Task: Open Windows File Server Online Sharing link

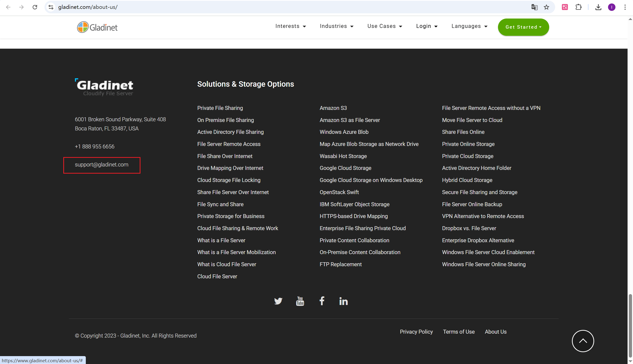Action: [484, 264]
